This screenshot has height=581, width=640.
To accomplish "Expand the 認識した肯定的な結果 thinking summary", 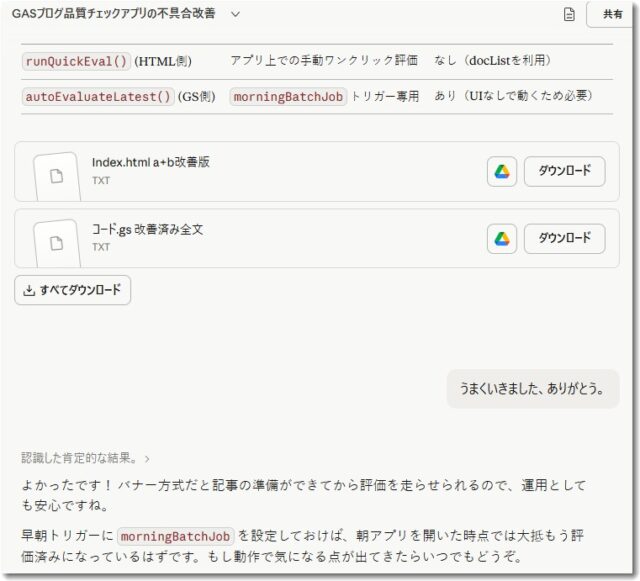I will coord(85,458).
